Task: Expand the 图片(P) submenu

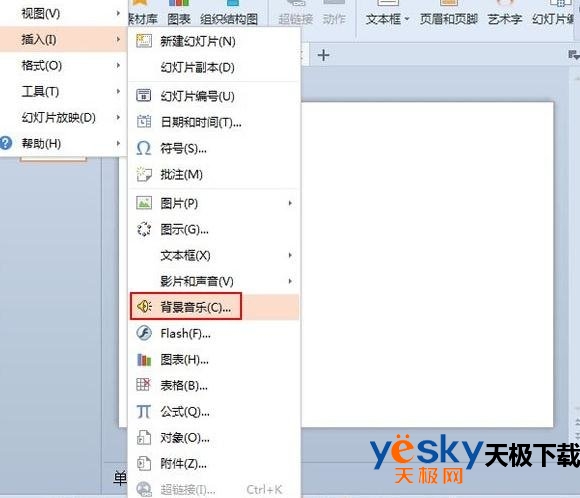Action: [x=214, y=203]
